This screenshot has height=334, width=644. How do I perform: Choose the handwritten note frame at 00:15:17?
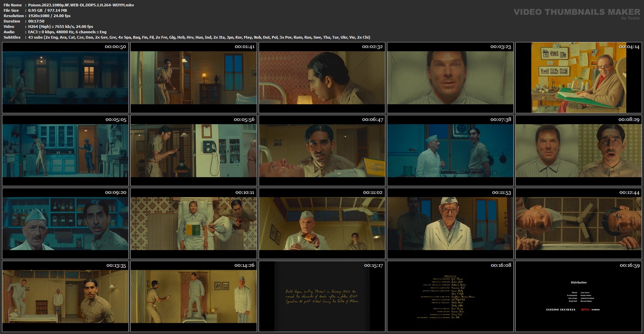tap(322, 296)
